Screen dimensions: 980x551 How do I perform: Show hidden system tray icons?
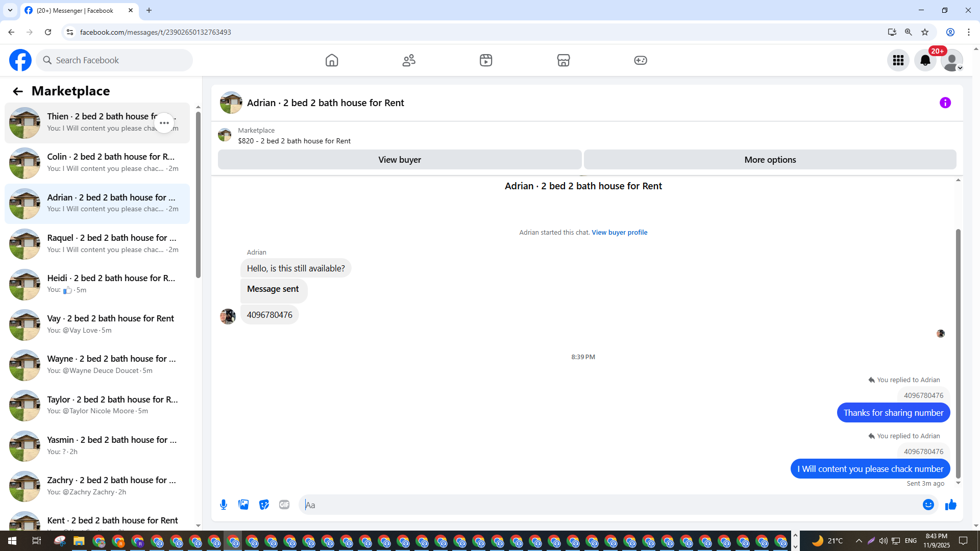(x=859, y=541)
